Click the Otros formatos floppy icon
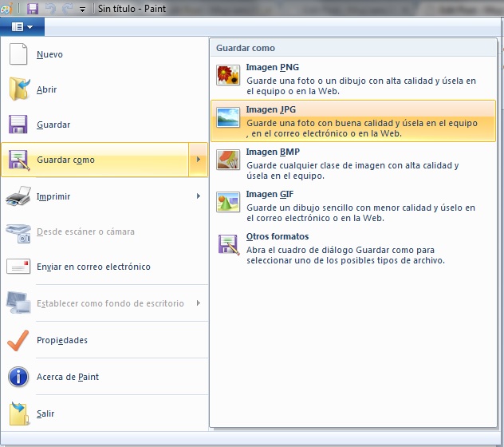Screen dimensions: 504x447 tap(229, 244)
